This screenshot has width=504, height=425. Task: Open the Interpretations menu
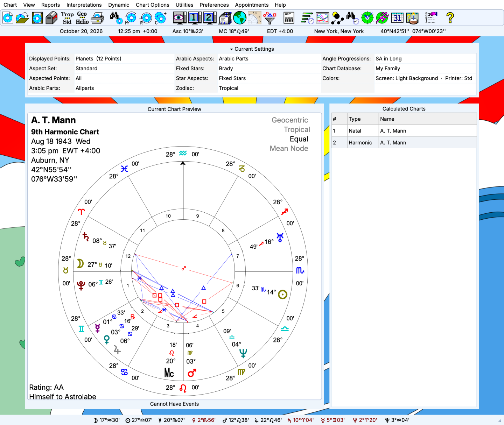point(84,5)
